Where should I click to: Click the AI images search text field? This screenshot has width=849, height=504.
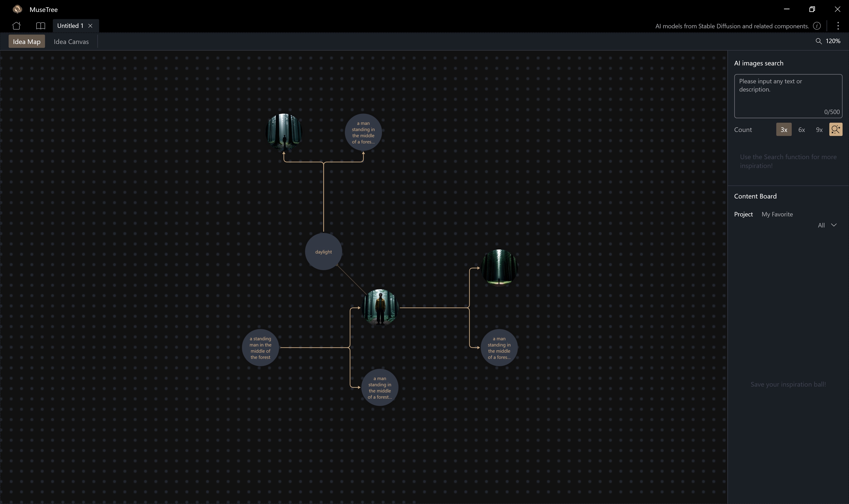[x=788, y=96]
